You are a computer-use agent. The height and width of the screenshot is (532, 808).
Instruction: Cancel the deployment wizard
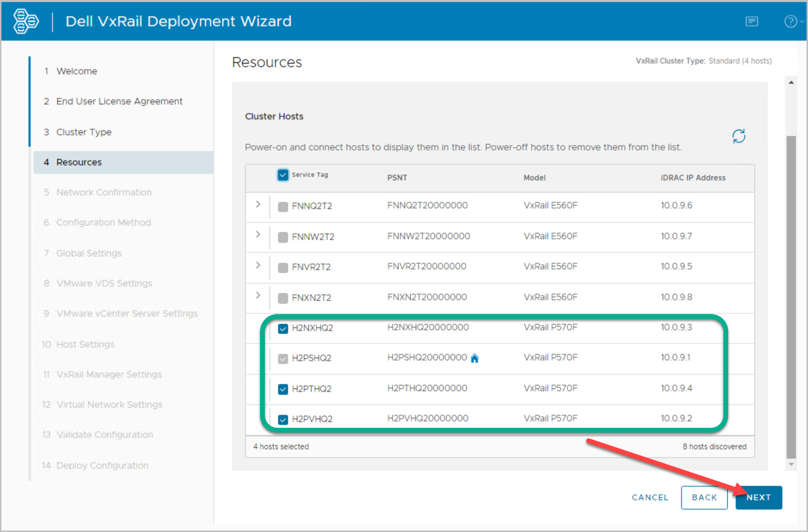tap(650, 498)
